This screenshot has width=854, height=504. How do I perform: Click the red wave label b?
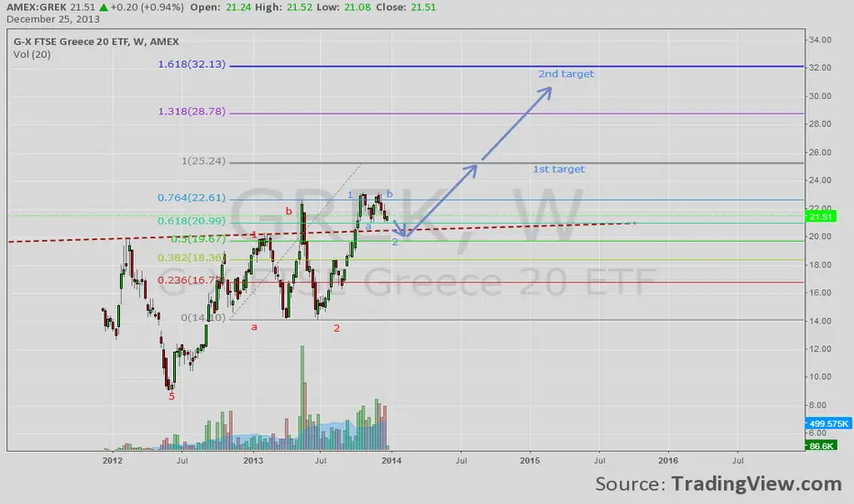[289, 211]
